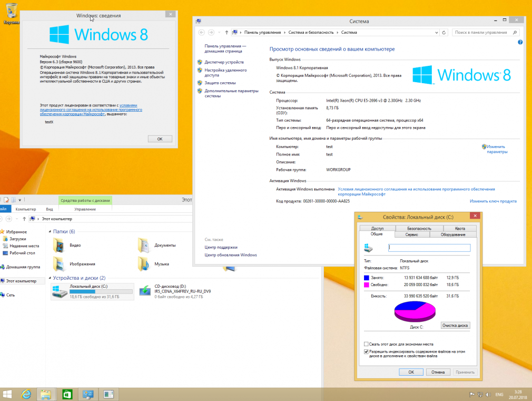Open the Компьютер ribbon tab
Screen dimensions: 532x401
pyautogui.click(x=26, y=209)
